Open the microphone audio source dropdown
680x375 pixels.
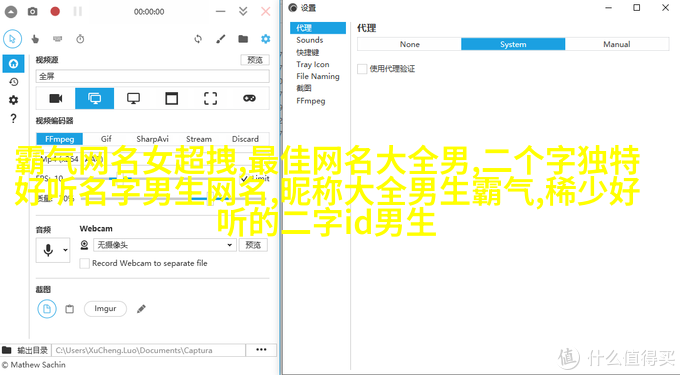pyautogui.click(x=53, y=250)
